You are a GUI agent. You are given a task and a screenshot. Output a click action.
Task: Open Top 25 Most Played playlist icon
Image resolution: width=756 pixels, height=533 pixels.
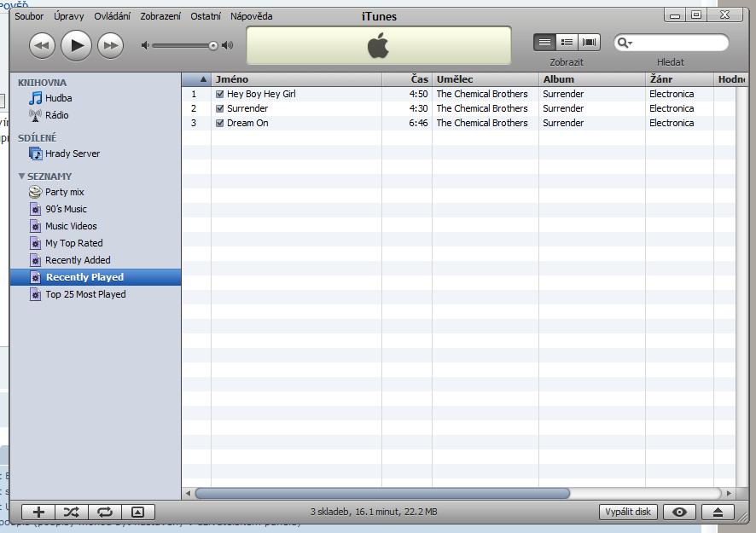coord(35,294)
